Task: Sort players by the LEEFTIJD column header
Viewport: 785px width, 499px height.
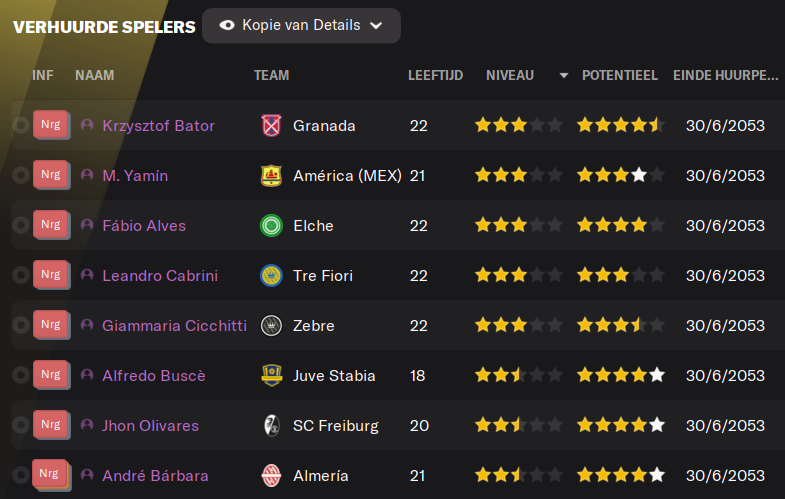Action: pyautogui.click(x=435, y=75)
